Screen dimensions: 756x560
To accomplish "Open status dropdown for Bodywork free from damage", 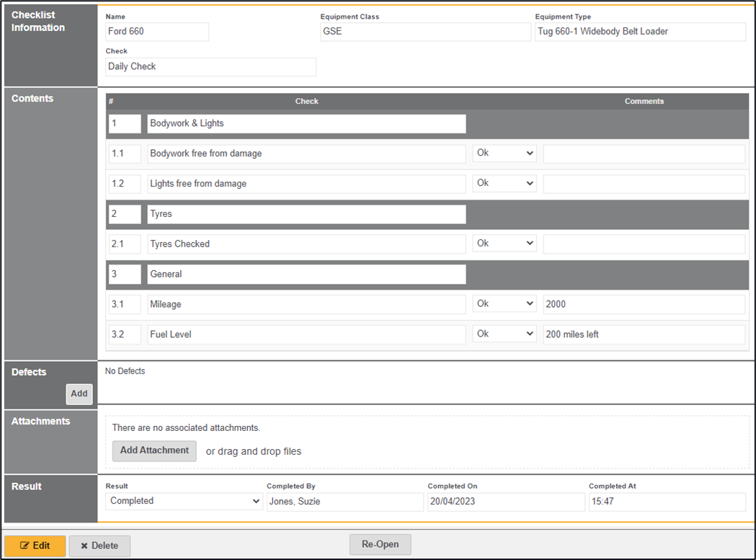I will pos(504,154).
